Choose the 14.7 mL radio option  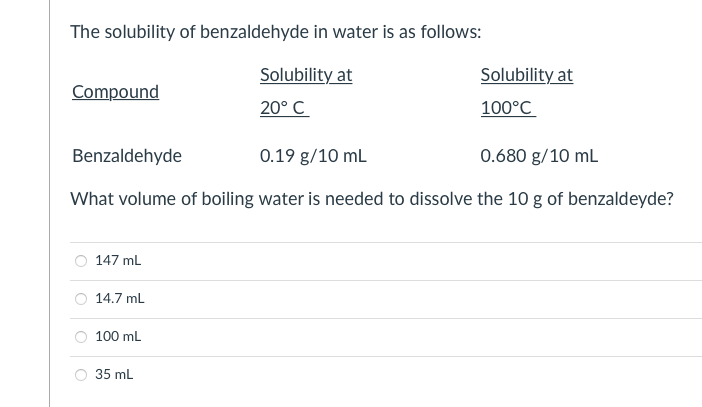pyautogui.click(x=81, y=299)
